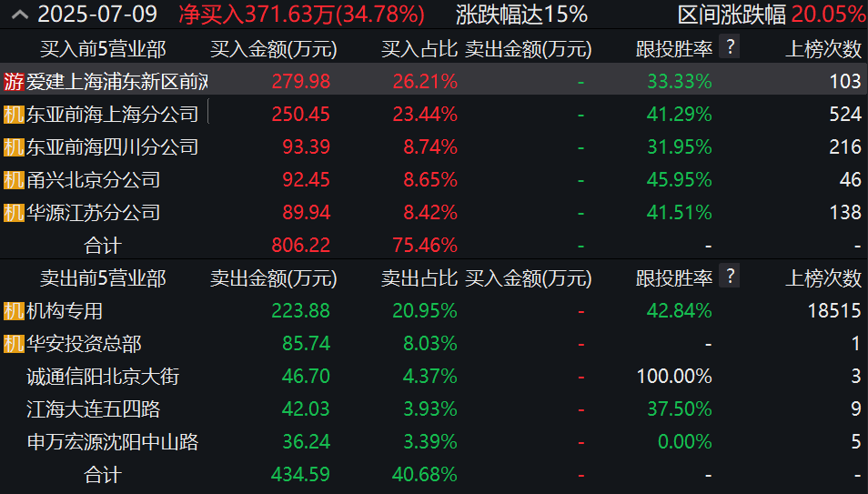
Task: Collapse the 2025-07-09 record with the chevron
Action: click(19, 15)
